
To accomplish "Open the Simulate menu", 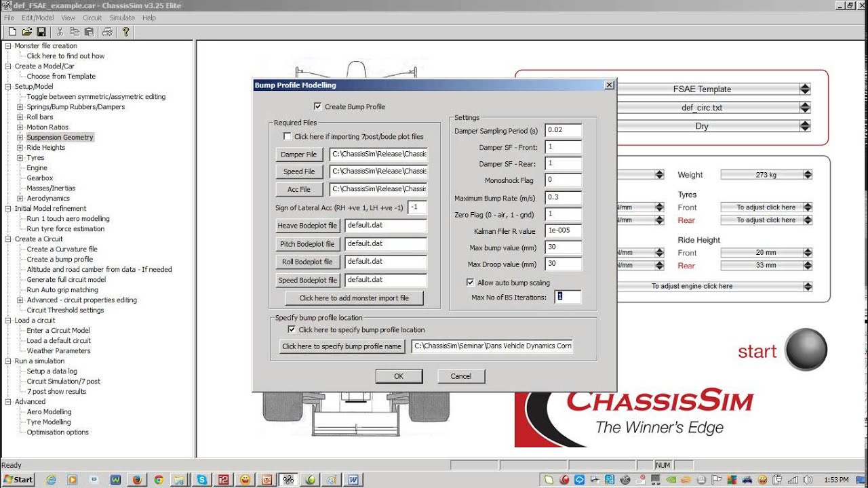I will [122, 18].
